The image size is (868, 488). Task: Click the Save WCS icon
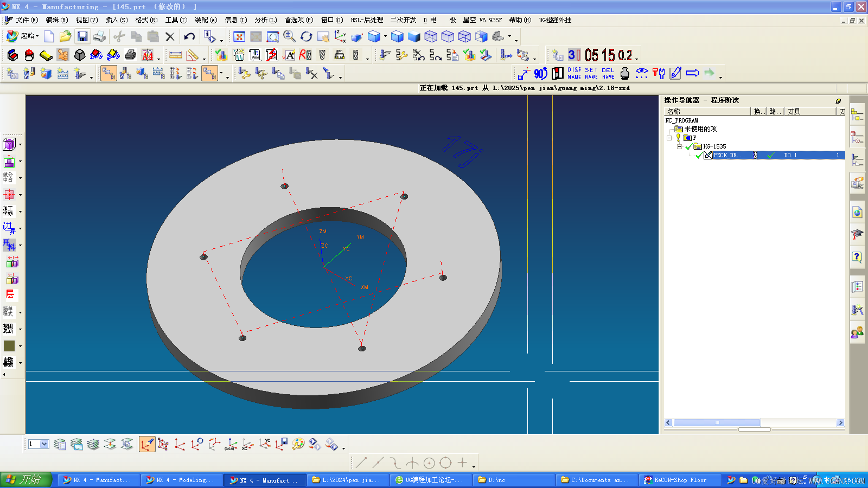click(x=281, y=445)
